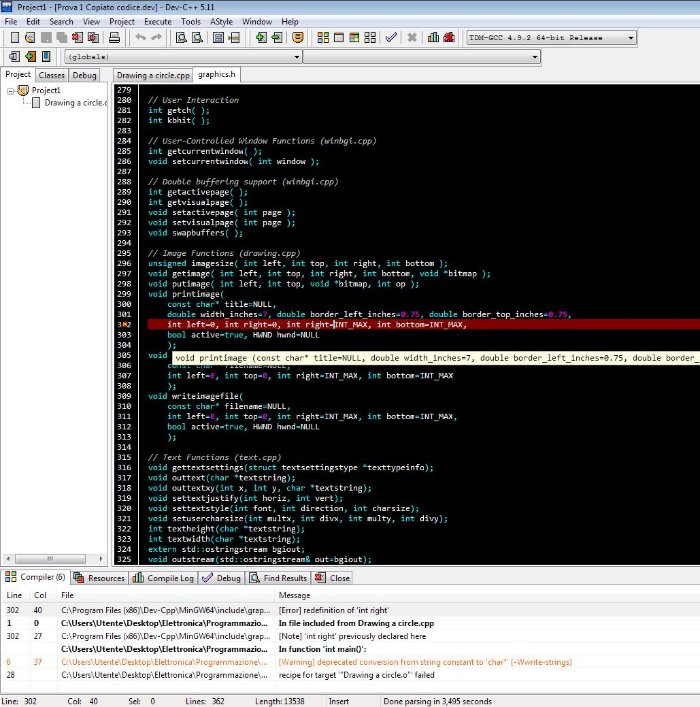Select the recipe for target failed row
The width and height of the screenshot is (700, 707).
(350, 675)
